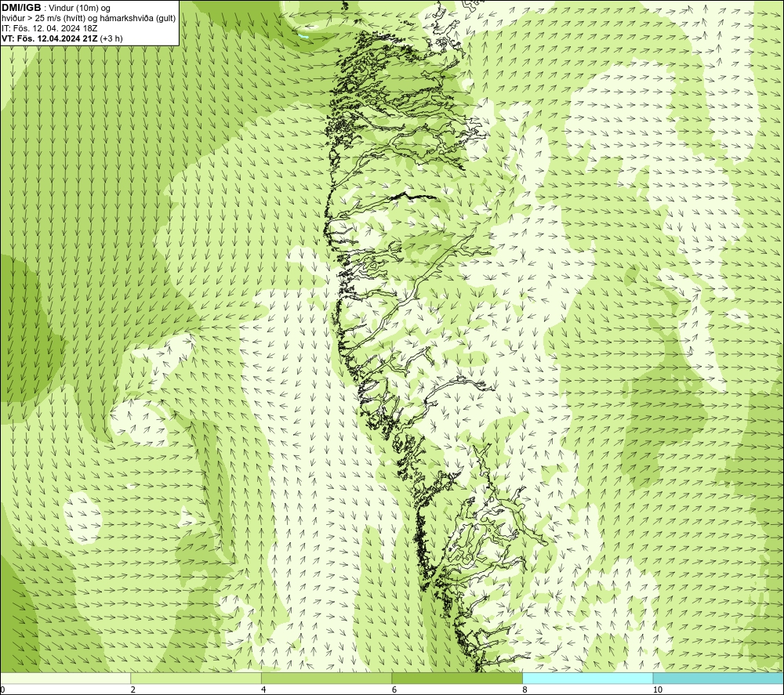Click the DMI/IGB title text
This screenshot has width=784, height=695.
21,8
